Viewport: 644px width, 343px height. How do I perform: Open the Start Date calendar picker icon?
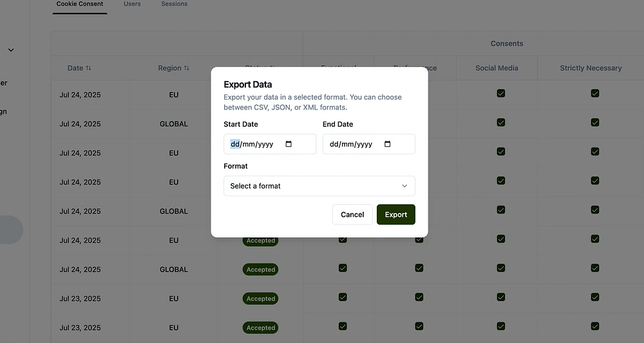(x=289, y=144)
